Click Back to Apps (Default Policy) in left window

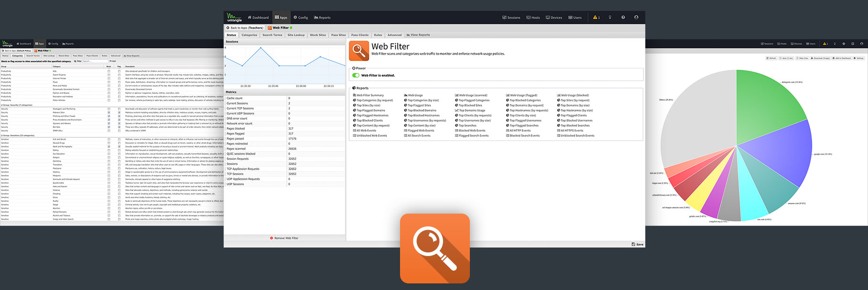tap(17, 50)
